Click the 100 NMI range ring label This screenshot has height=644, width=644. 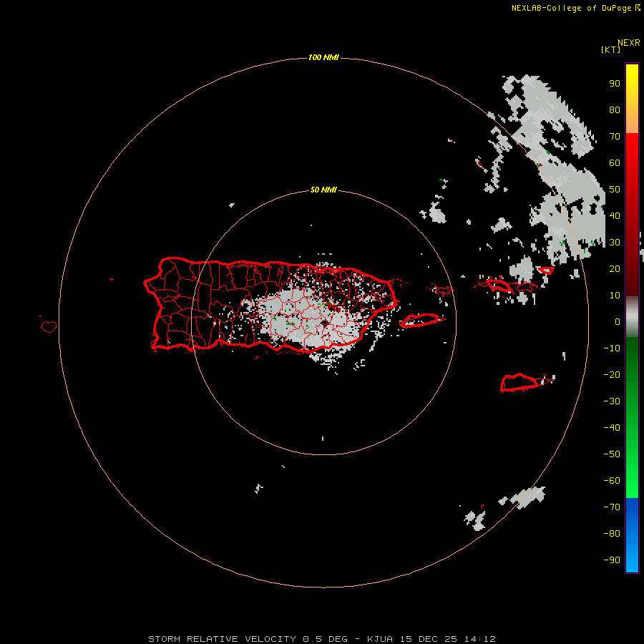(323, 57)
